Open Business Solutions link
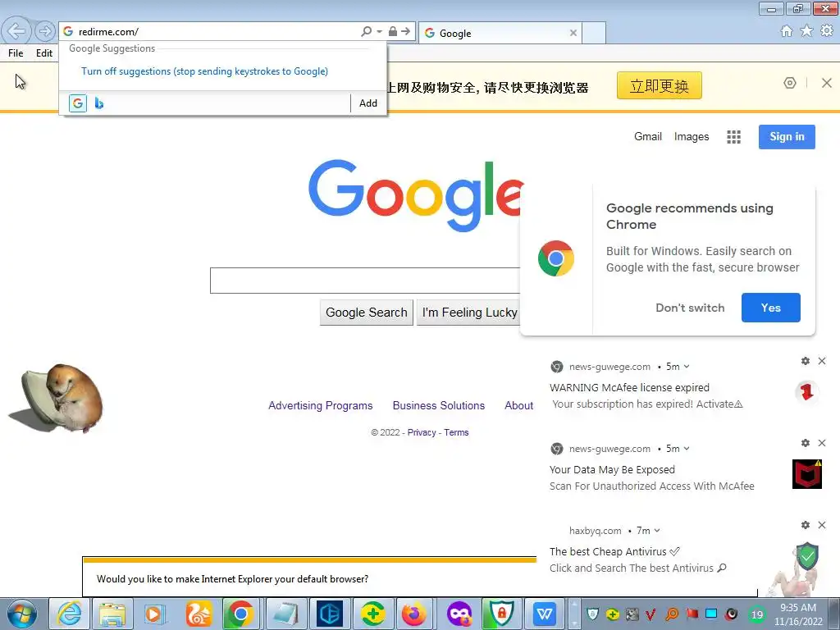Screen dimensions: 840x630 439,405
